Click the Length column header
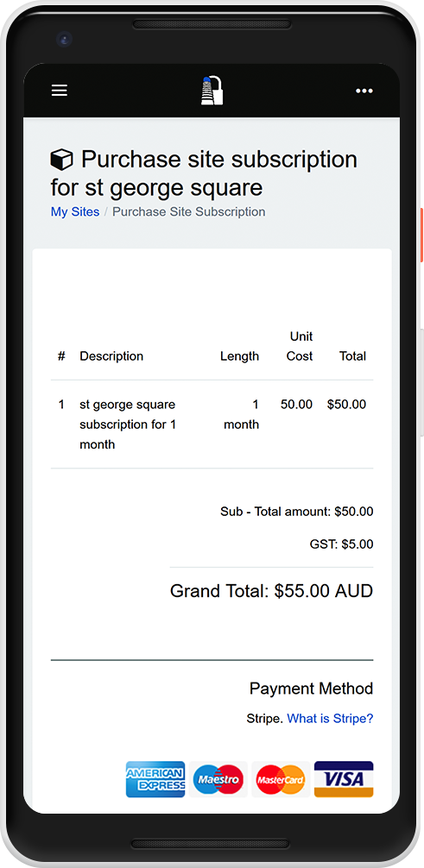The width and height of the screenshot is (424, 868). (239, 356)
